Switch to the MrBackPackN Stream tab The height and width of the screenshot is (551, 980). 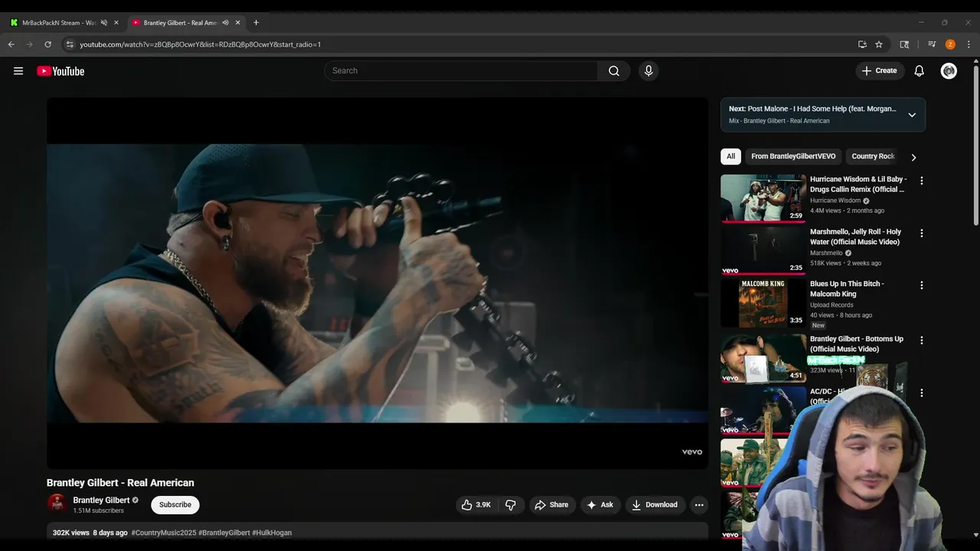59,23
